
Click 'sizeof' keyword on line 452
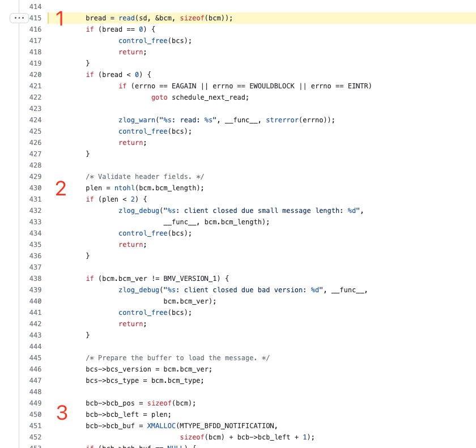[x=192, y=437]
